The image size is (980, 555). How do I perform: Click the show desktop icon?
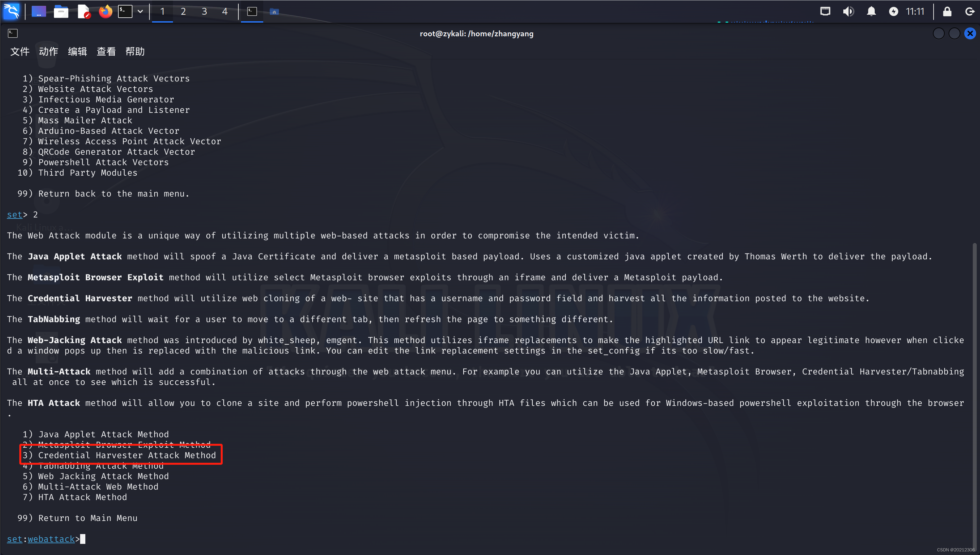[39, 11]
